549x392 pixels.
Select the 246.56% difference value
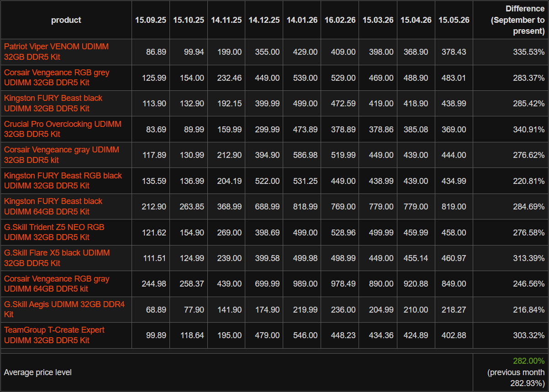click(x=529, y=284)
